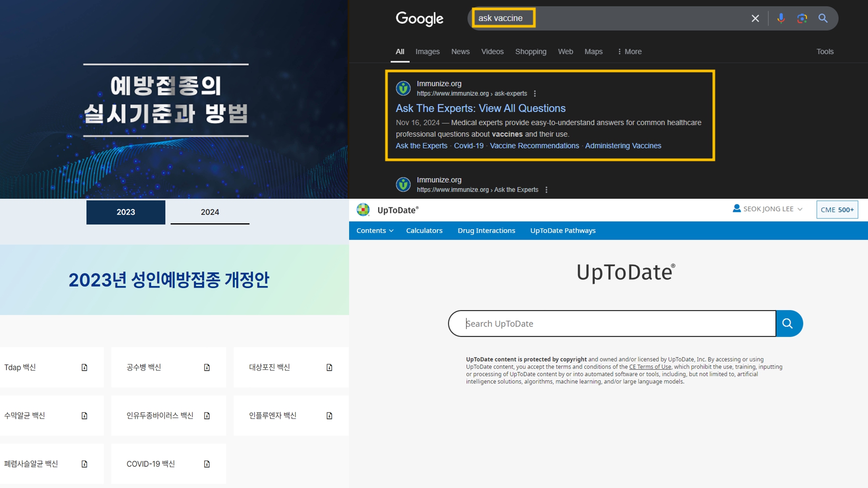Viewport: 868px width, 488px height.
Task: Open the Administering Vaccines sitelink
Action: coord(623,146)
